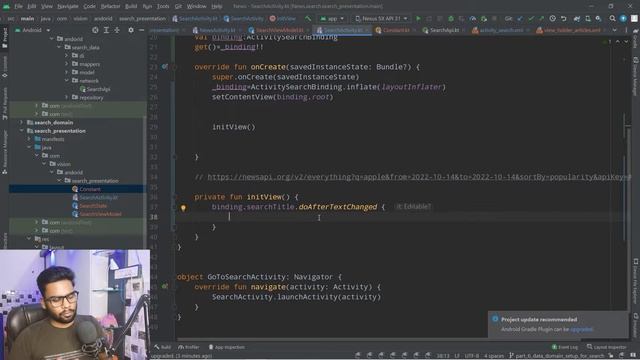Run the app with the green play icon

tap(418, 18)
